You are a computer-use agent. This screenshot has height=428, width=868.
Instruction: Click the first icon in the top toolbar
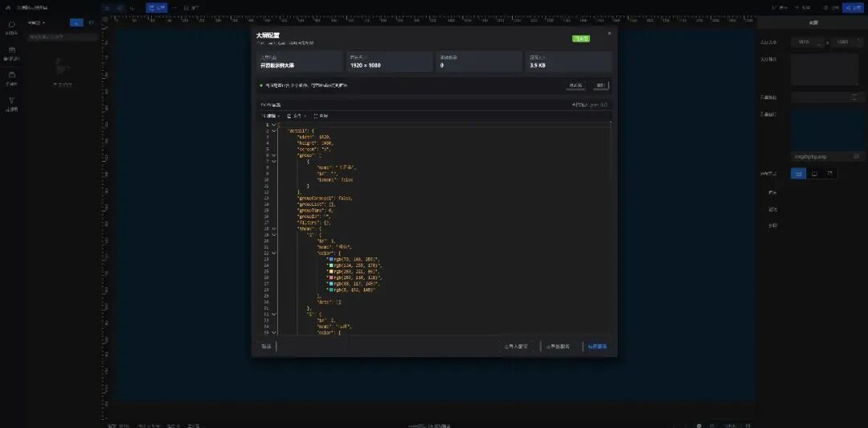click(x=108, y=8)
